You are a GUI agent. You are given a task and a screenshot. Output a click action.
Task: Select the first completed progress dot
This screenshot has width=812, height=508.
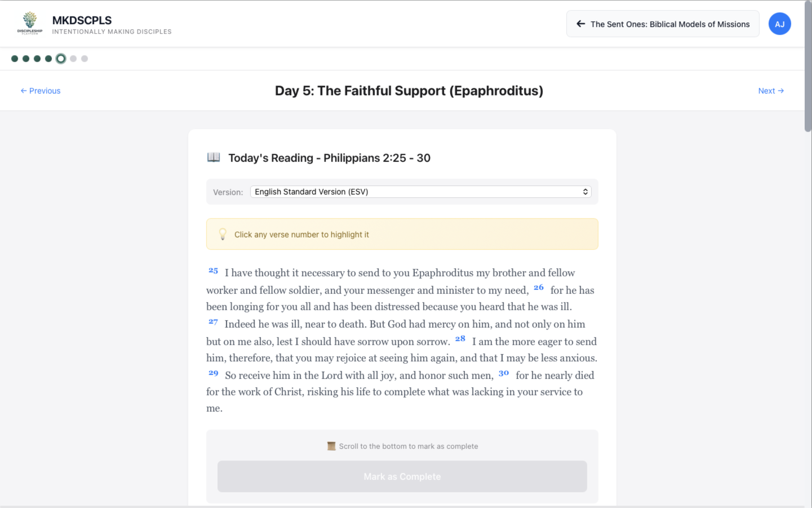pyautogui.click(x=14, y=58)
